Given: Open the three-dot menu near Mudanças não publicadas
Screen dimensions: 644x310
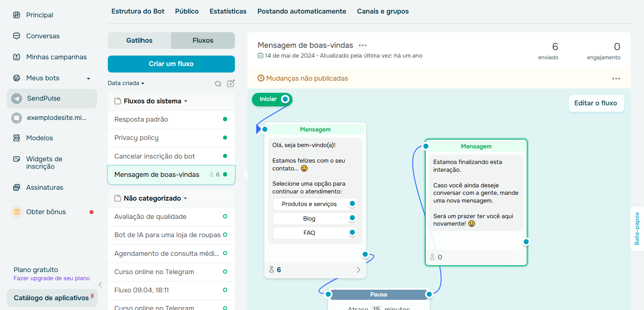Looking at the screenshot, I should 616,78.
